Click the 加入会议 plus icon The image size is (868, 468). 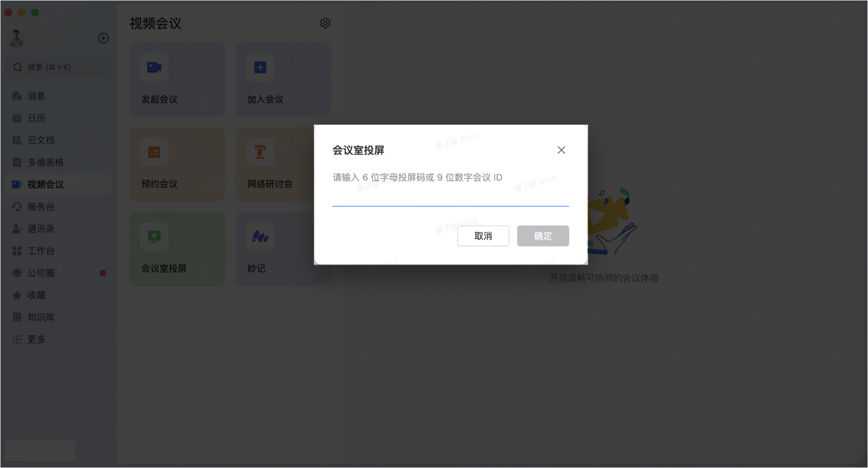260,67
